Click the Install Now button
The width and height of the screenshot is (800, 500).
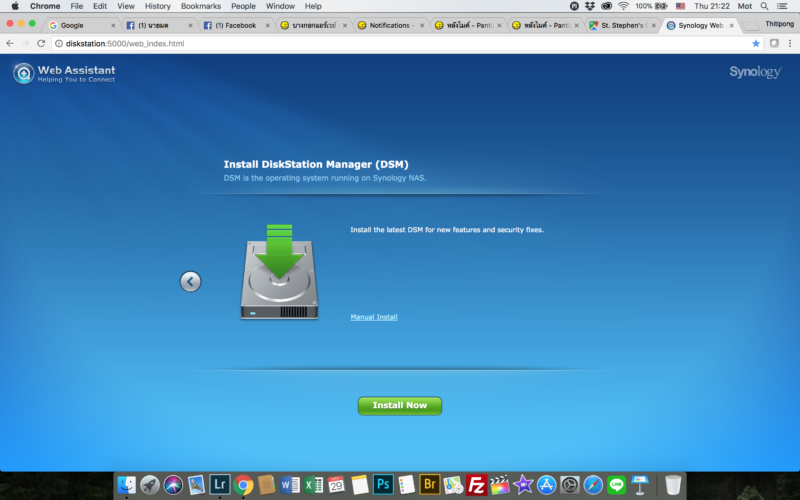coord(399,406)
